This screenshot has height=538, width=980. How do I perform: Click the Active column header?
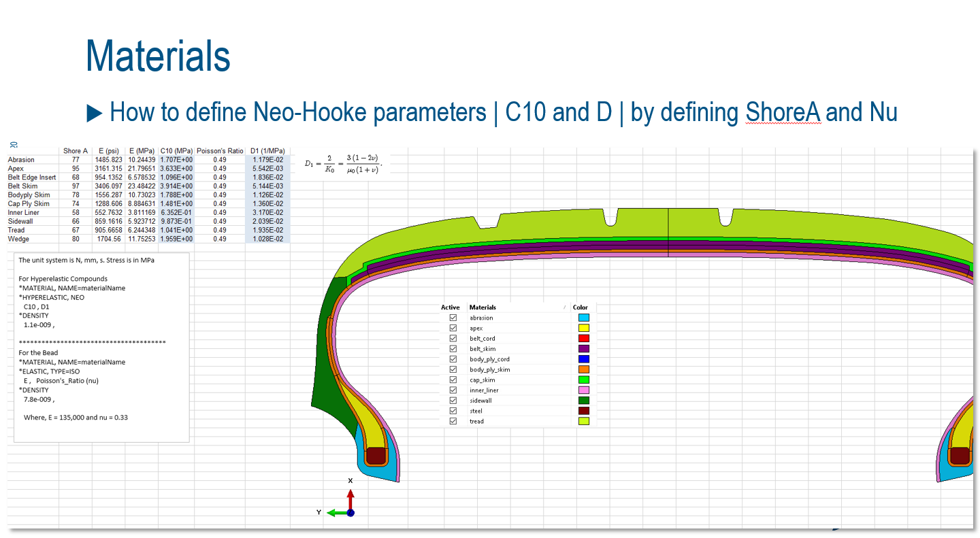tap(450, 307)
